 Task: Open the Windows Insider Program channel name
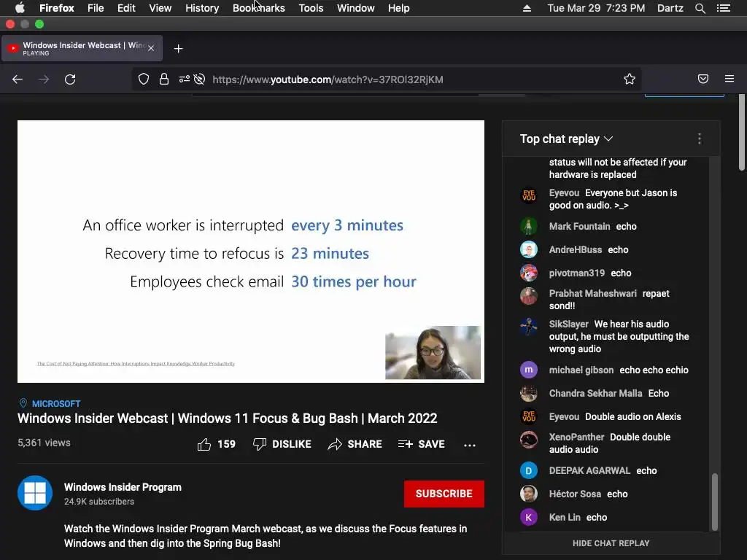click(123, 487)
